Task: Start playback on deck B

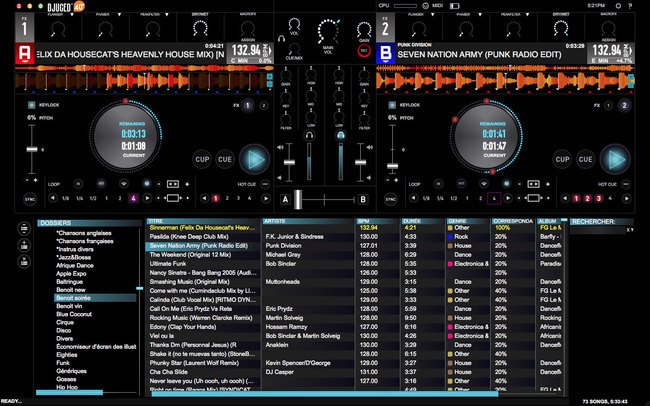Action: point(615,160)
